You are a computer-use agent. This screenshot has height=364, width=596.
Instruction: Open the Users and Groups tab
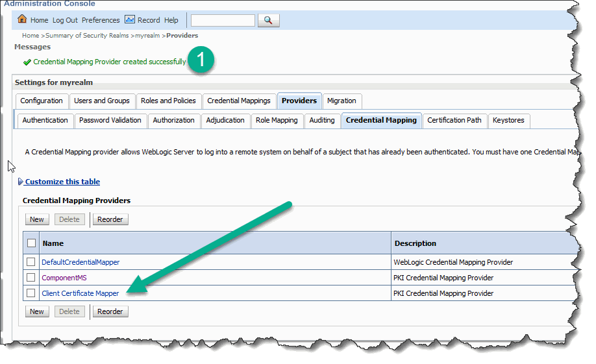pyautogui.click(x=101, y=101)
